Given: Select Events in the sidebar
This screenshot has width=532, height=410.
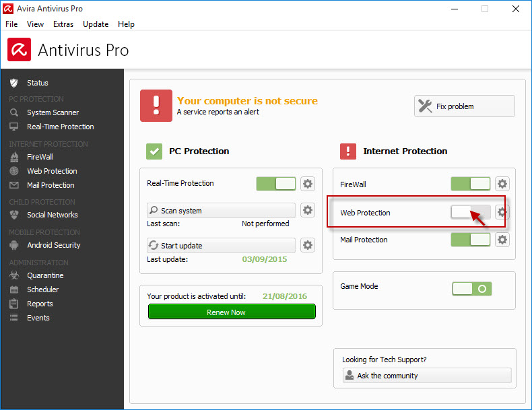Looking at the screenshot, I should pos(38,318).
